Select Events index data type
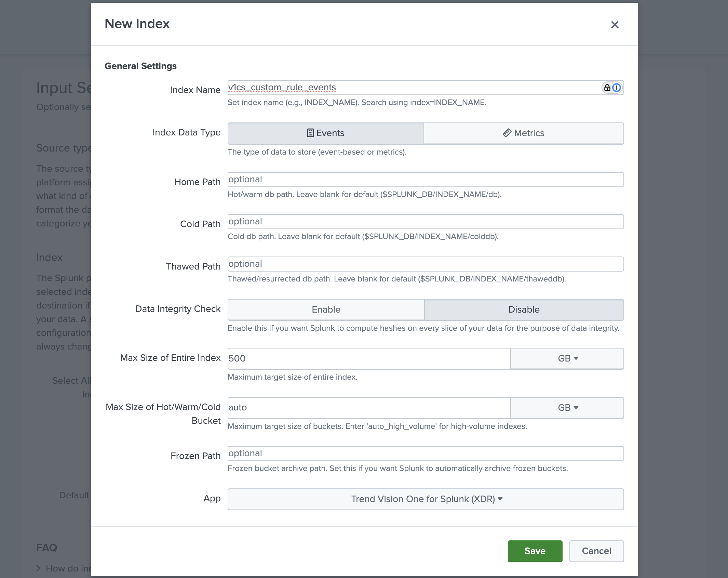This screenshot has width=728, height=578. coord(326,133)
